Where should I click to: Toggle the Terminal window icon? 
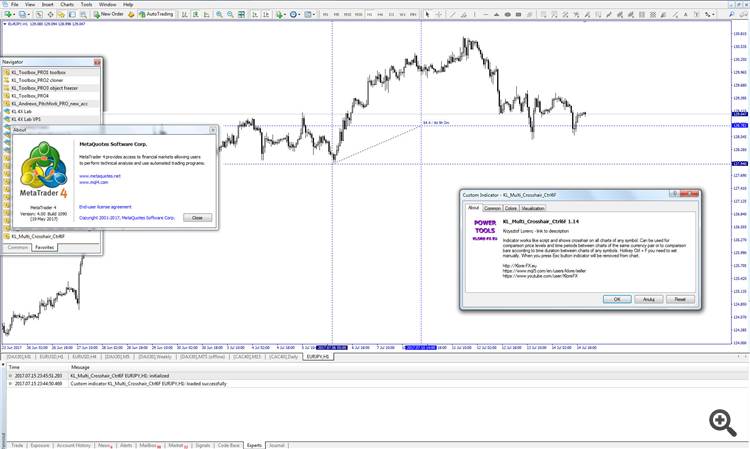[72, 14]
